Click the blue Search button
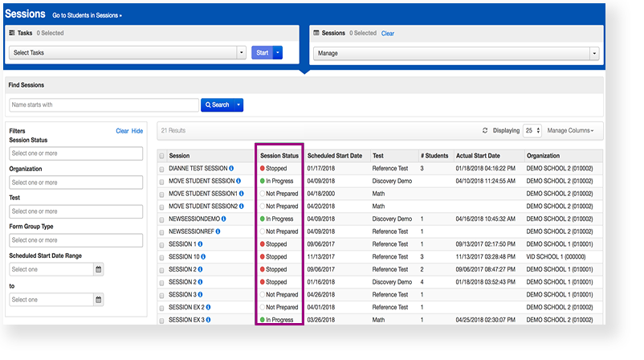 216,104
